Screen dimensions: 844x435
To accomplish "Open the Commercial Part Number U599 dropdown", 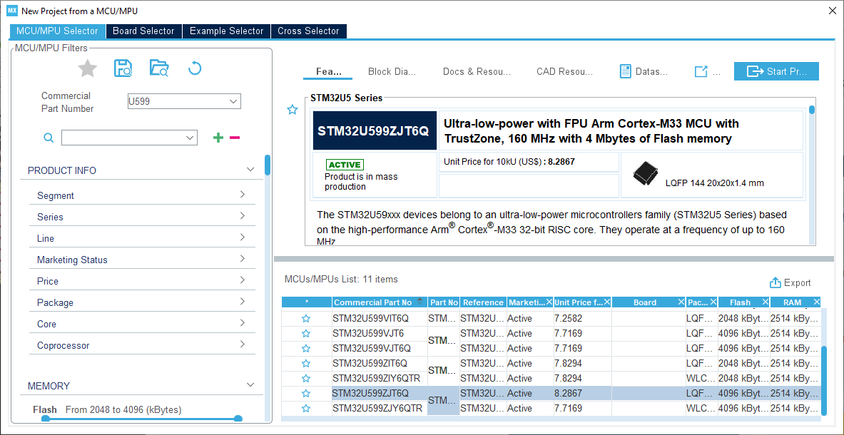I will (x=233, y=101).
